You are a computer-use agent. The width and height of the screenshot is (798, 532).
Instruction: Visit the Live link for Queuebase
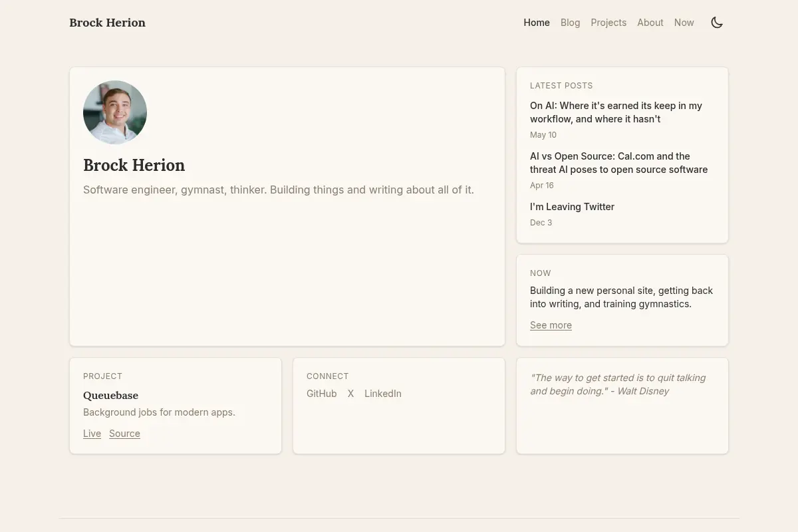click(x=92, y=434)
